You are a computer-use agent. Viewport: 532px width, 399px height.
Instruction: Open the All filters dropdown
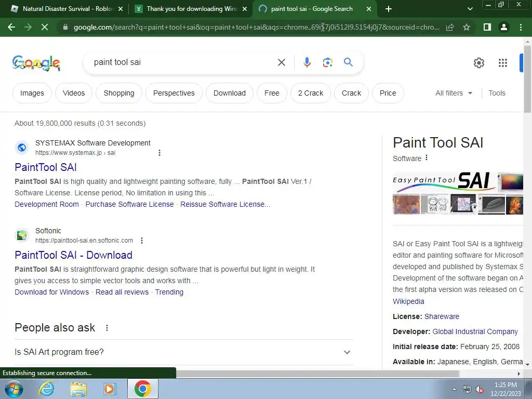click(454, 93)
